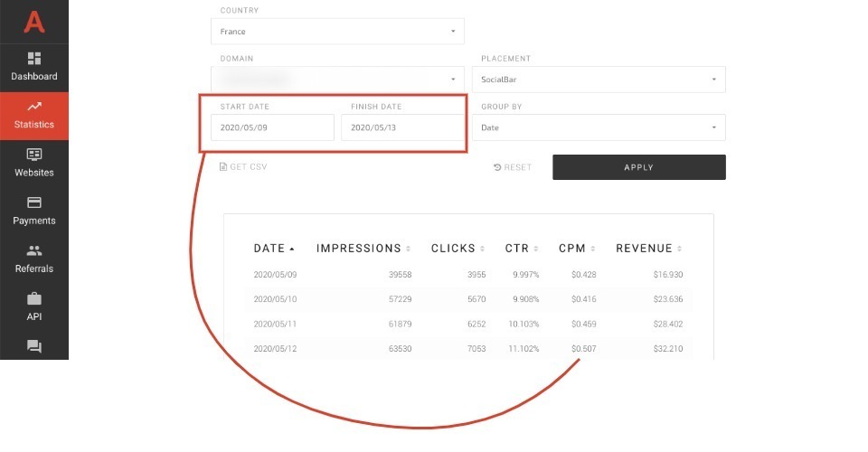This screenshot has height=452, width=868.
Task: Open the Dashboard sidebar icon
Action: click(x=34, y=58)
